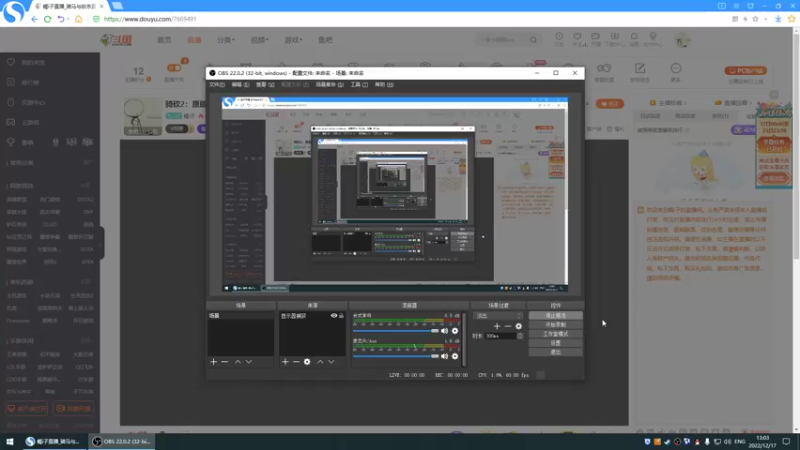Expand Douyu 游戏 dropdown
Image resolution: width=800 pixels, height=450 pixels.
[x=293, y=40]
